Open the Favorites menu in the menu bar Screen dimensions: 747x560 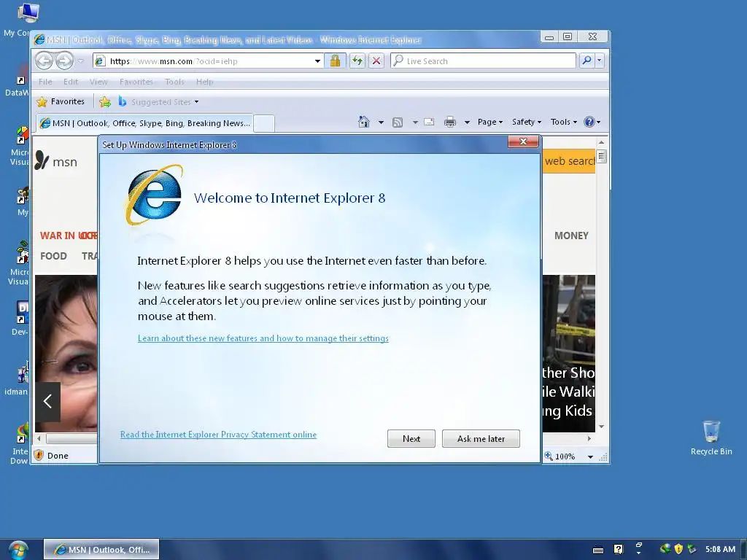pyautogui.click(x=136, y=82)
